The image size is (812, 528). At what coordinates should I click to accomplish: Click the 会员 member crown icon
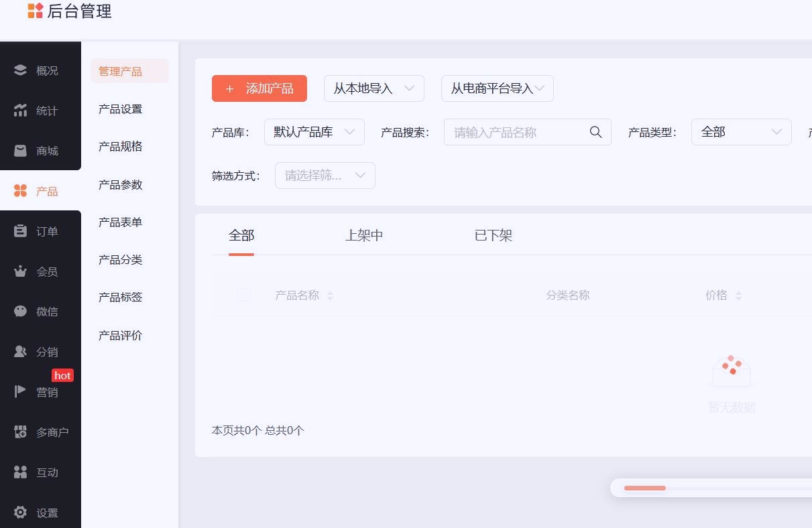point(20,271)
